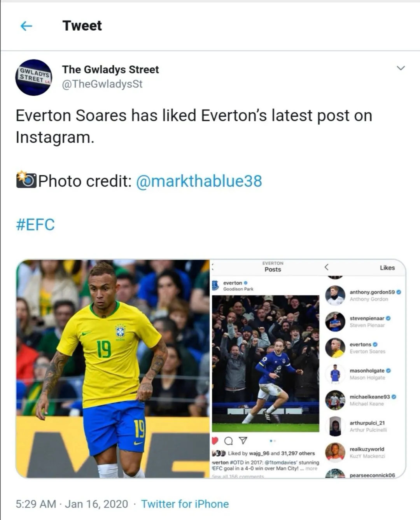This screenshot has width=420, height=520.
Task: Open the michaelkeane93 account row
Action: coord(364,400)
